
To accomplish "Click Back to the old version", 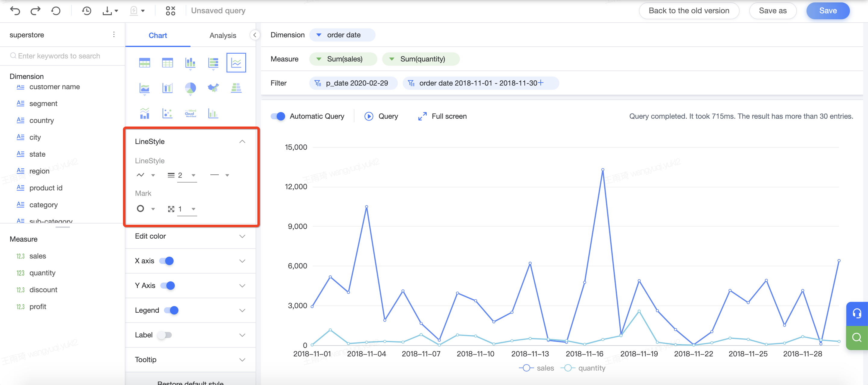I will click(x=689, y=11).
